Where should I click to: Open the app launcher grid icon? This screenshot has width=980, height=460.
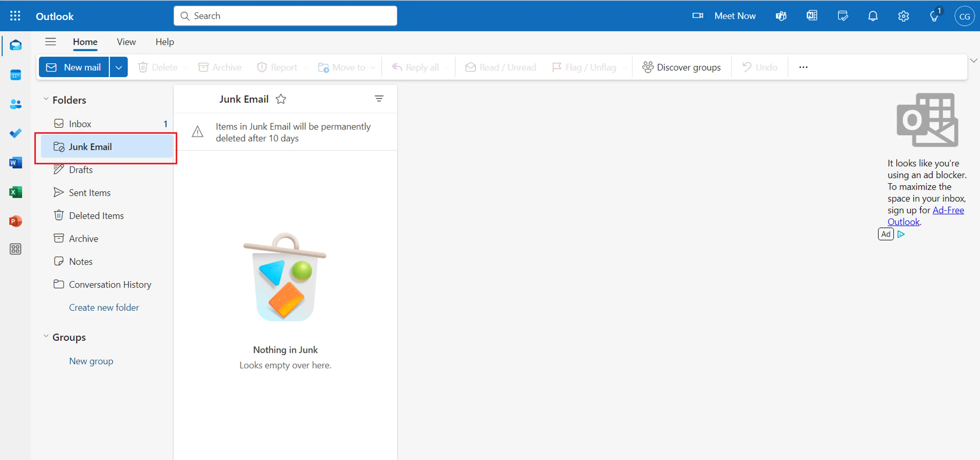15,16
